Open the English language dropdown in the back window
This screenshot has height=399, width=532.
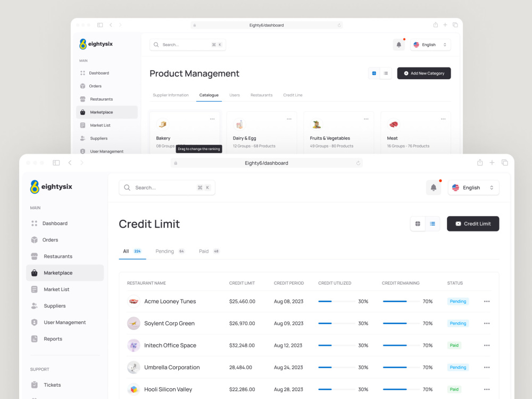[430, 45]
